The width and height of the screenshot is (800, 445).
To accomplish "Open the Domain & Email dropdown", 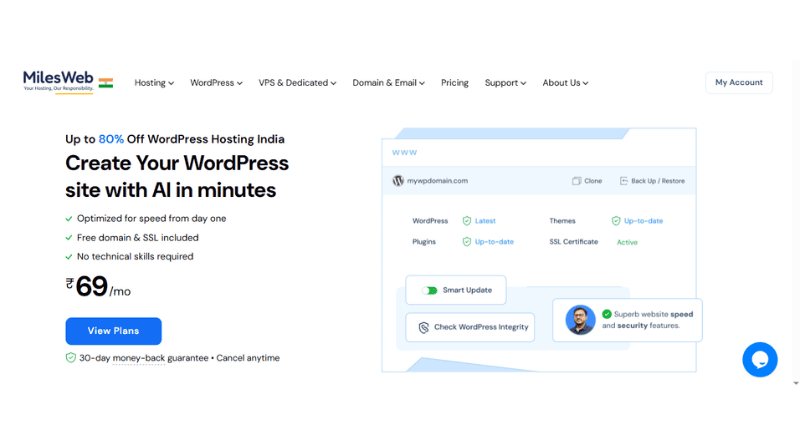I will pos(388,83).
